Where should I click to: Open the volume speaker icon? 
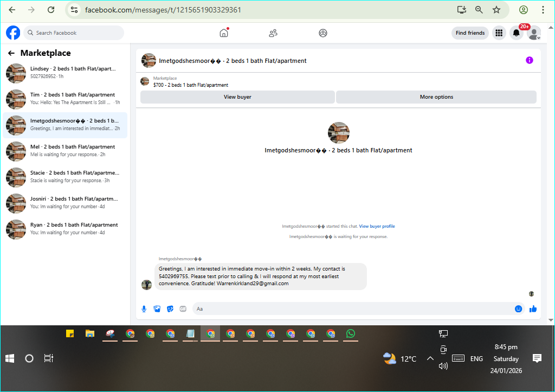pos(443,366)
